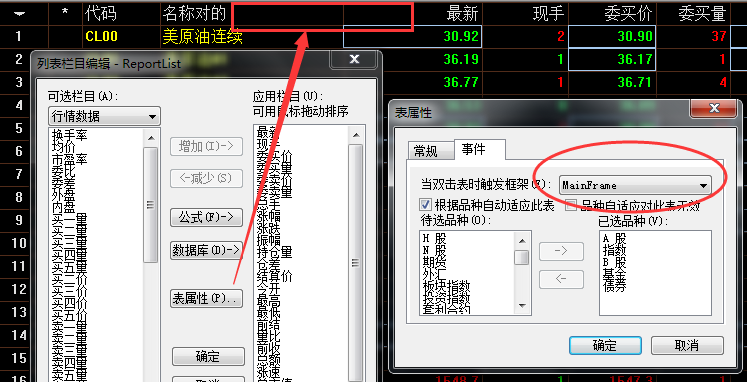The width and height of the screenshot is (747, 382).
Task: Click the CL00 code cell
Action: coord(101,36)
